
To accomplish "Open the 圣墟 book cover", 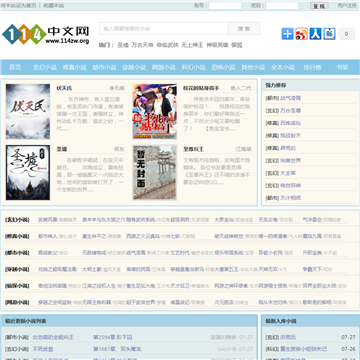I will [x=28, y=173].
